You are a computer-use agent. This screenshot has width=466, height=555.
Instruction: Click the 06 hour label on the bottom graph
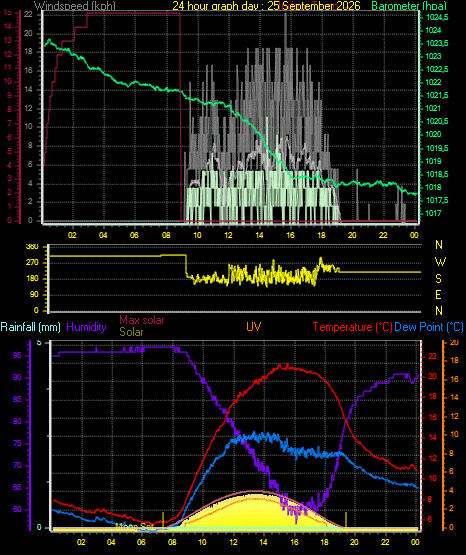pyautogui.click(x=141, y=542)
